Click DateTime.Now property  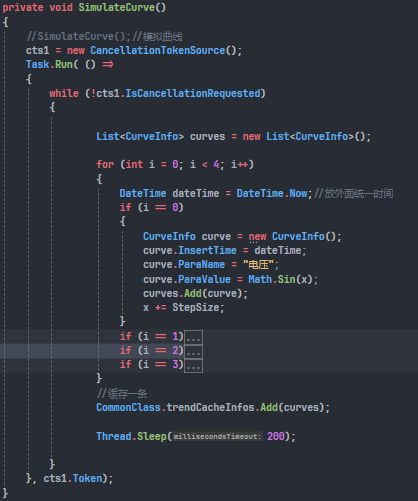272,193
